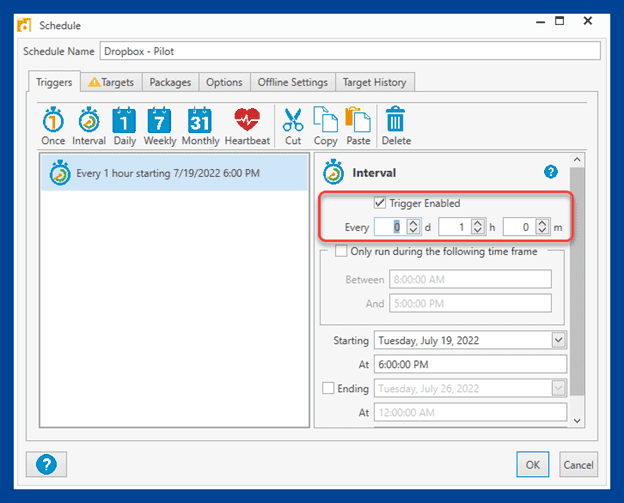This screenshot has width=624, height=503.
Task: Click the days interval field
Action: point(391,227)
